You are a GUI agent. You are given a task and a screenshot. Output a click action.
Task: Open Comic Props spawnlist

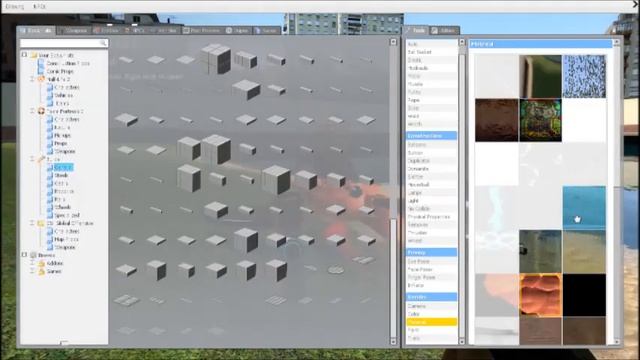[60, 71]
